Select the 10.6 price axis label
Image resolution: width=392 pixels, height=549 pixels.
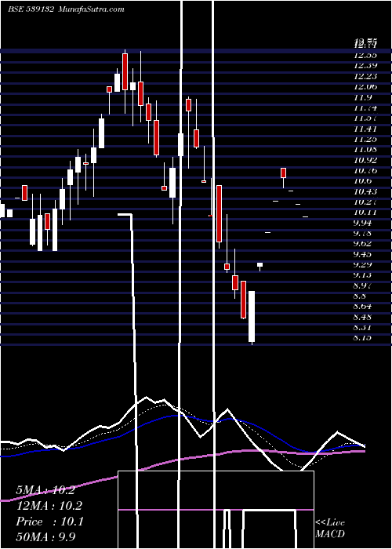(362, 181)
